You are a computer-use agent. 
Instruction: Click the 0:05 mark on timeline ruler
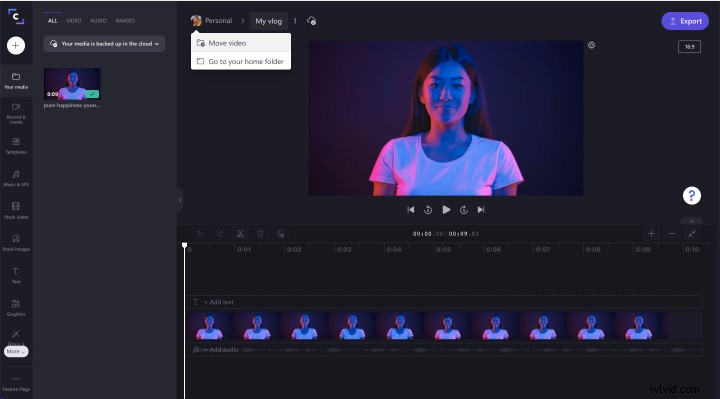click(x=444, y=249)
